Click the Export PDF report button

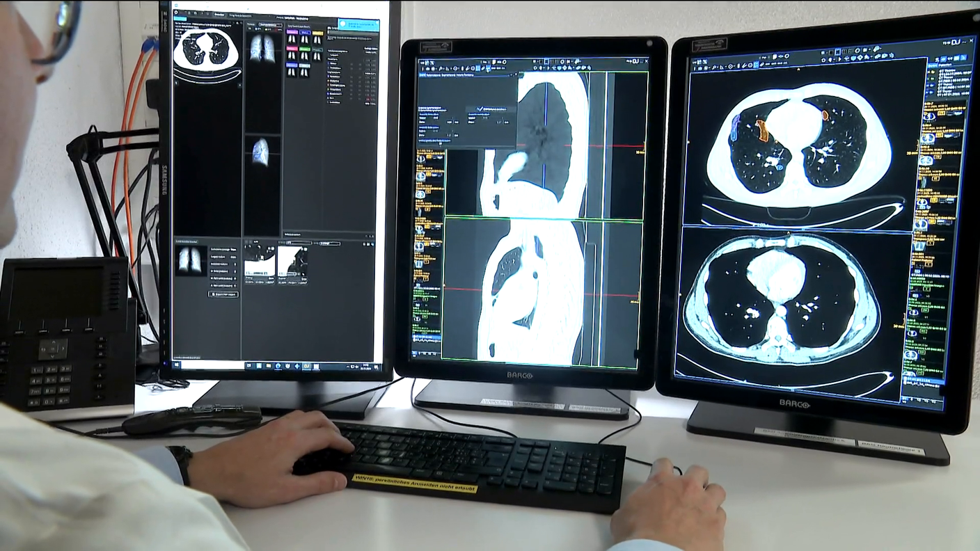point(223,294)
